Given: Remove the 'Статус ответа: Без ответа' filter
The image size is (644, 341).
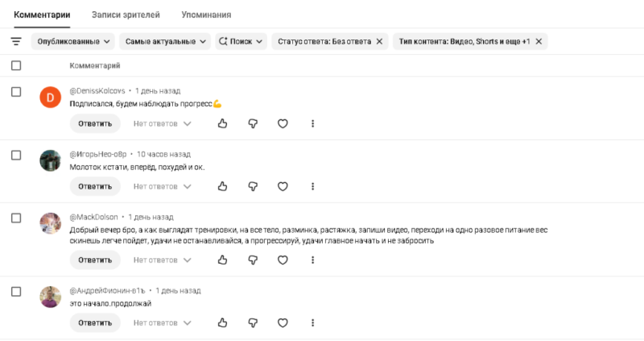Looking at the screenshot, I should point(379,42).
